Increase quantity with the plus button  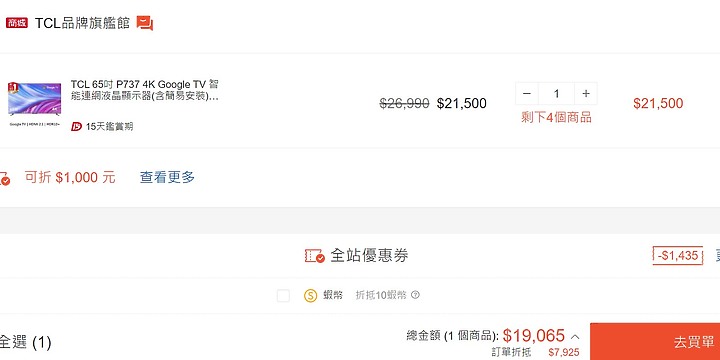585,94
